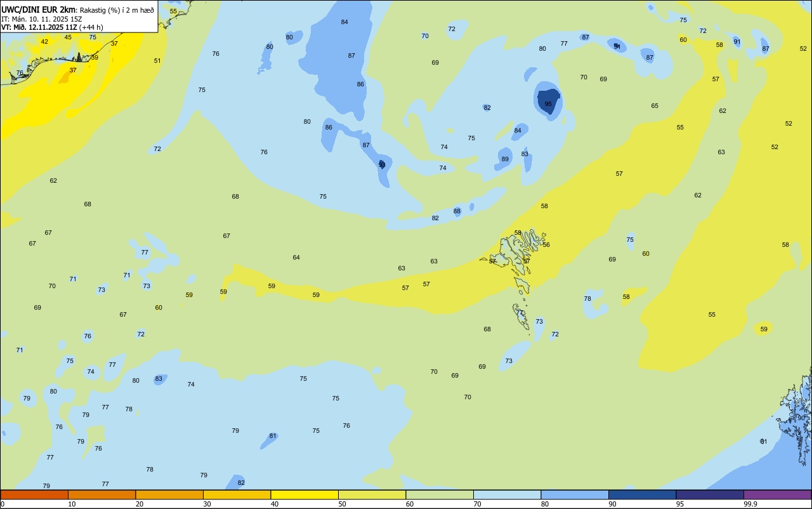Click the 10–20 orange legend swatch

(101, 494)
